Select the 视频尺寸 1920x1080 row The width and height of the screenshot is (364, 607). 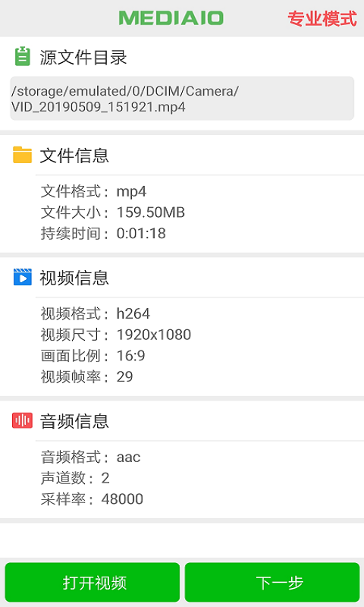pos(116,335)
